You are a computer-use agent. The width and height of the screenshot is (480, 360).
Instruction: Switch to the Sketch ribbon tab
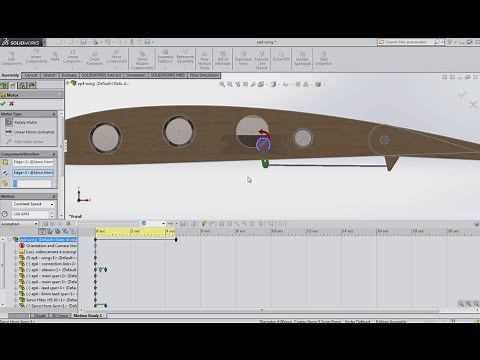point(49,75)
